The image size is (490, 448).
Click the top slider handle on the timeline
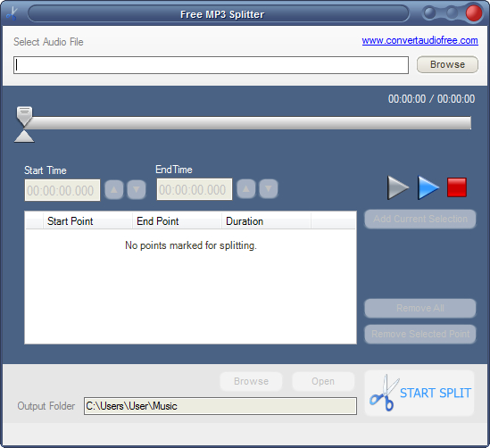24,116
